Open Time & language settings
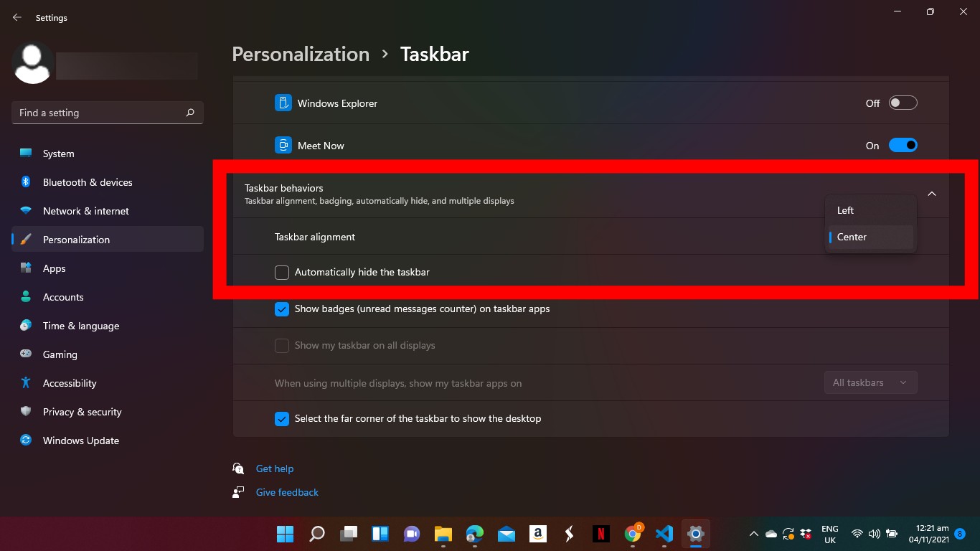The width and height of the screenshot is (980, 551). pos(108,326)
